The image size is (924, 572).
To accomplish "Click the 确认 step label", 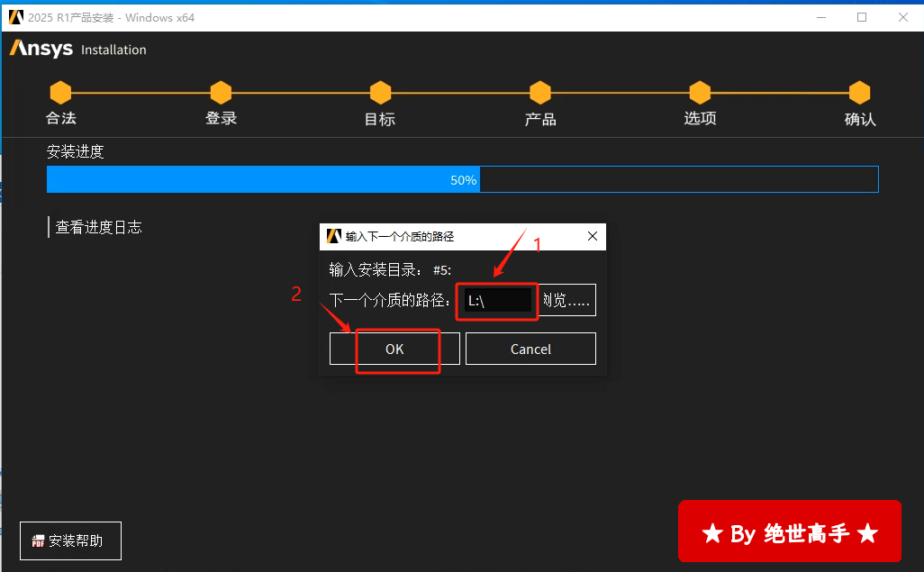I will coord(860,119).
